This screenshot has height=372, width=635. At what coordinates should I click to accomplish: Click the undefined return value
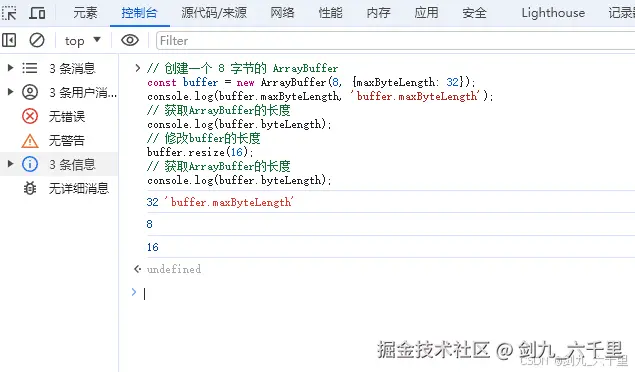[174, 269]
